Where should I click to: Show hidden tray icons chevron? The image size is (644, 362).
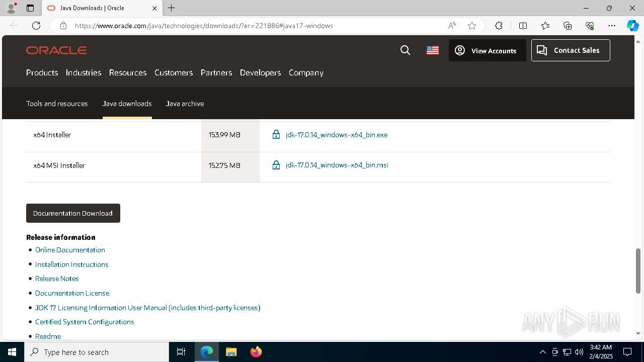click(x=542, y=352)
